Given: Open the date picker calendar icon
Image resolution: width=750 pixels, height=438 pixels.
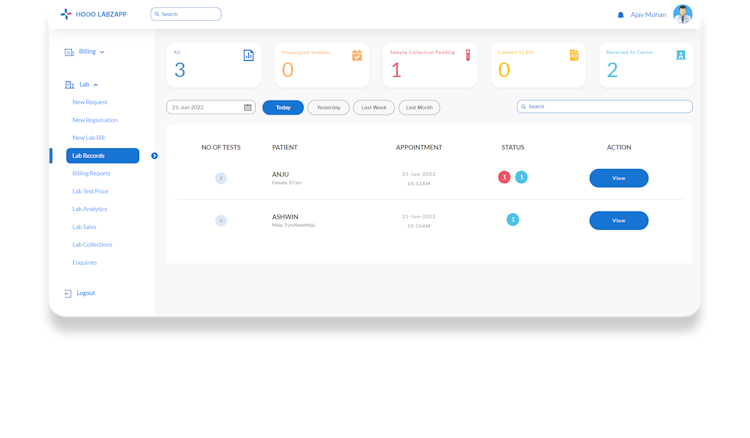Looking at the screenshot, I should tap(248, 108).
